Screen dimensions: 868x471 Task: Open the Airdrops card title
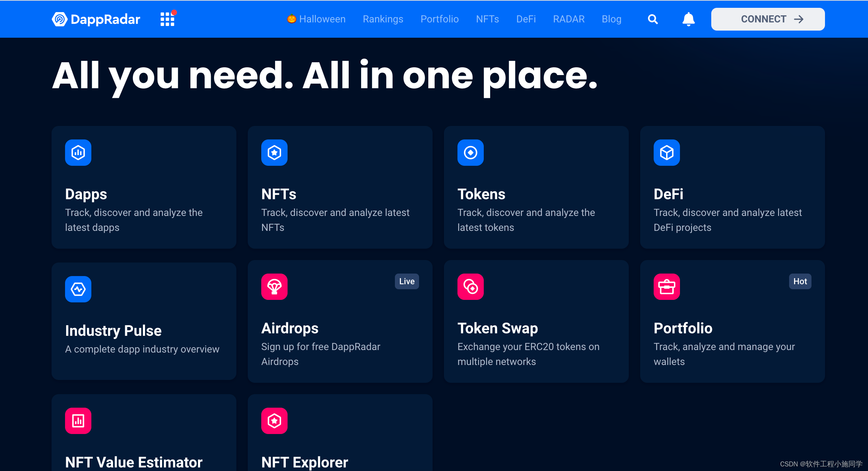290,328
